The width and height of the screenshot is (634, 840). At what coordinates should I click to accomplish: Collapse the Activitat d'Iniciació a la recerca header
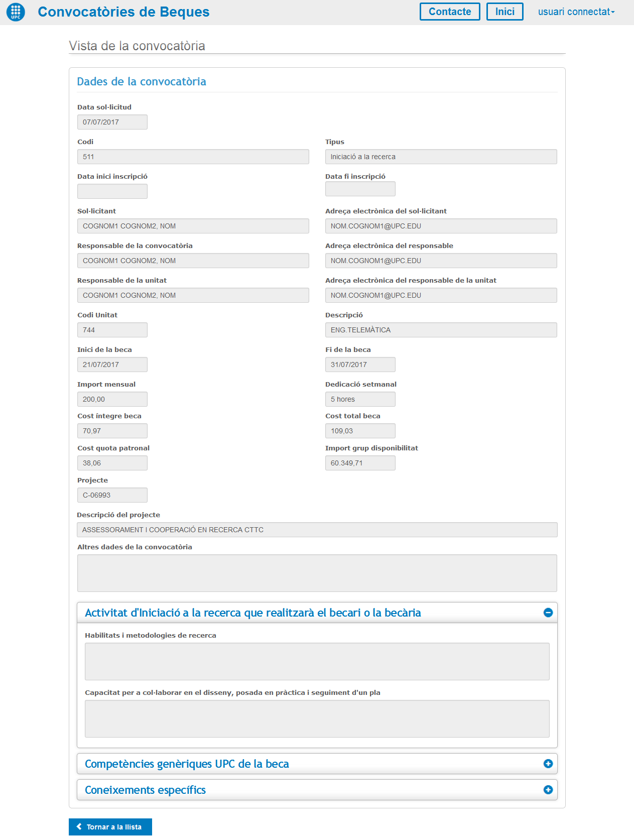pos(252,613)
